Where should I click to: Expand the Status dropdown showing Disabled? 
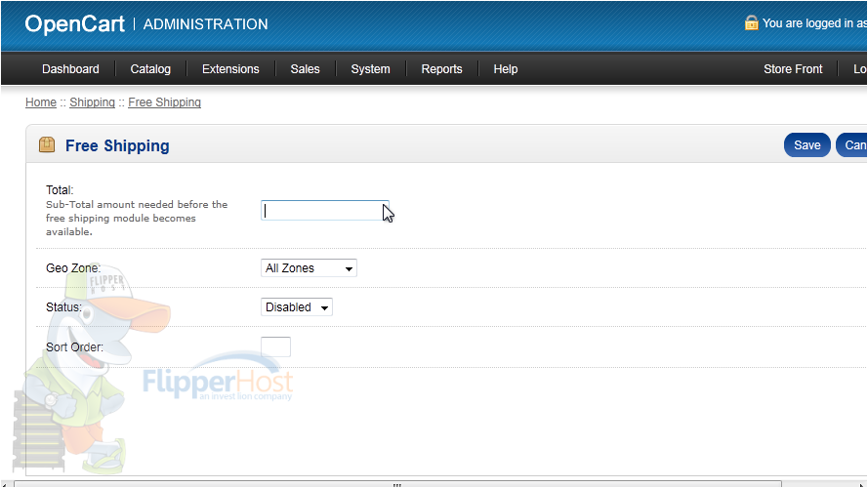click(x=297, y=307)
